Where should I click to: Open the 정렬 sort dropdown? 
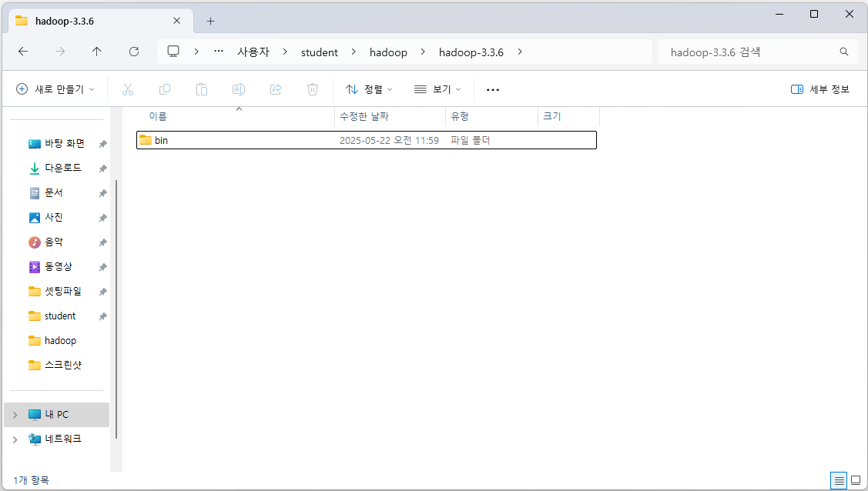(x=369, y=89)
